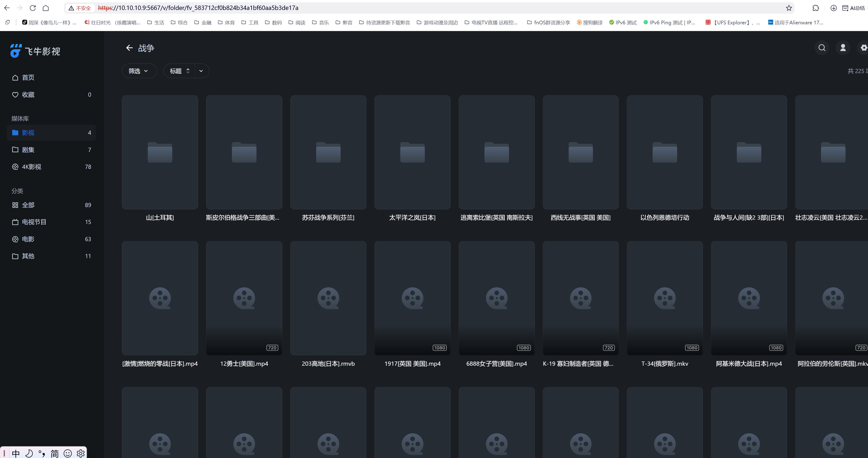The image size is (868, 458).
Task: Open the 工具 bookmark folder
Action: (x=250, y=22)
